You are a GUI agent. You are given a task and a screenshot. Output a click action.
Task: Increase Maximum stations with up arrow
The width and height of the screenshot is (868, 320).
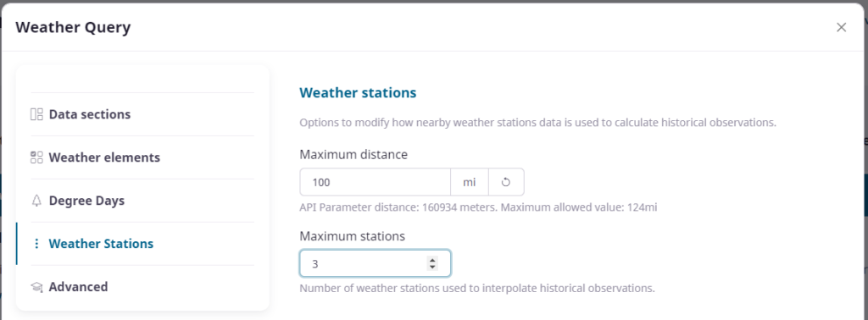tap(432, 260)
